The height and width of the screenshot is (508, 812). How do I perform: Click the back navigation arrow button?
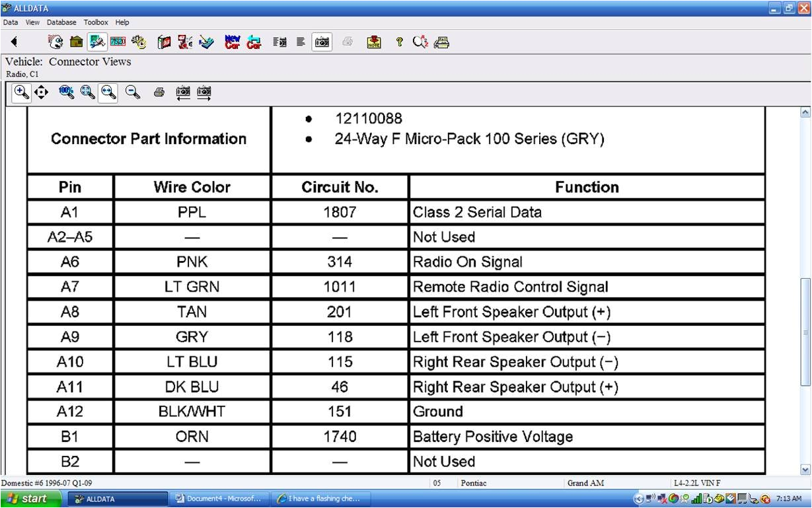14,42
